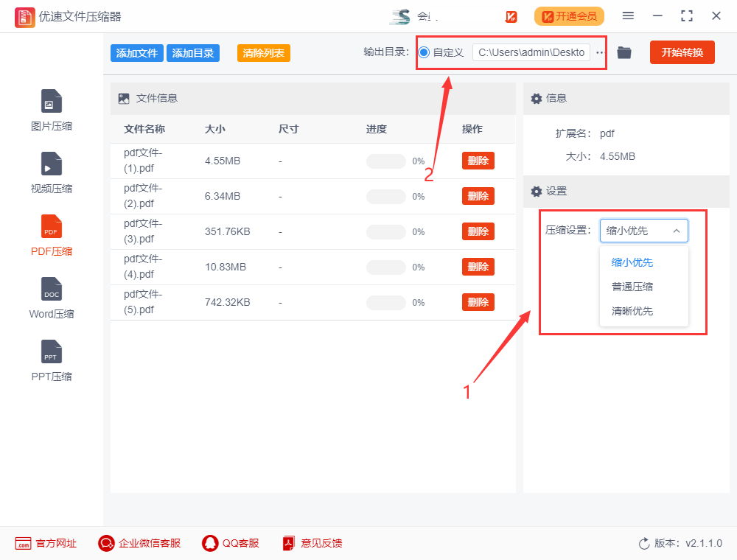The height and width of the screenshot is (560, 737).
Task: Click the output path input field
Action: [531, 52]
